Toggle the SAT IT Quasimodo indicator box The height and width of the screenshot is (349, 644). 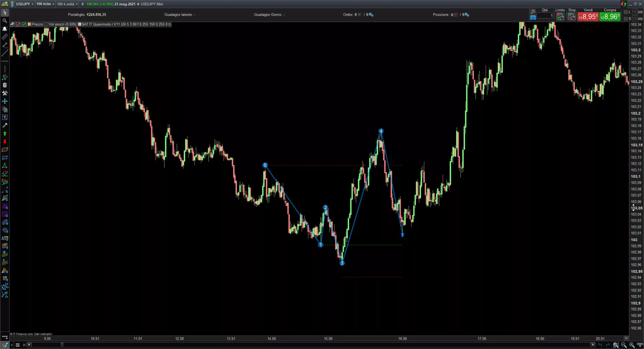tap(80, 24)
